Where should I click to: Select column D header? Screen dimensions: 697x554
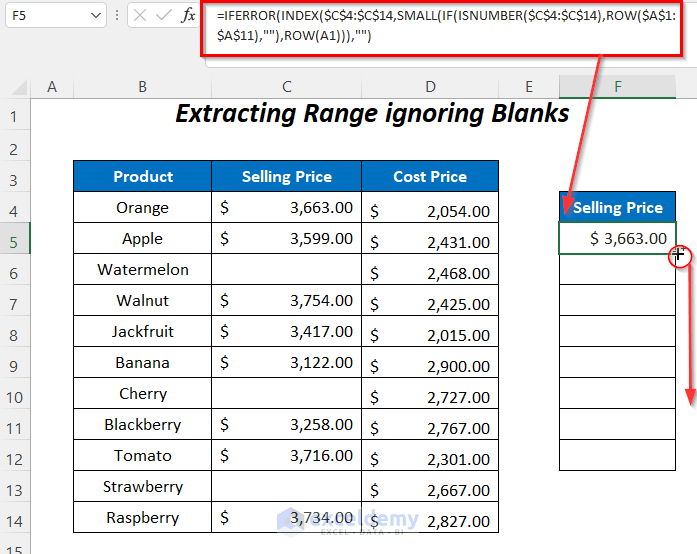[x=430, y=87]
